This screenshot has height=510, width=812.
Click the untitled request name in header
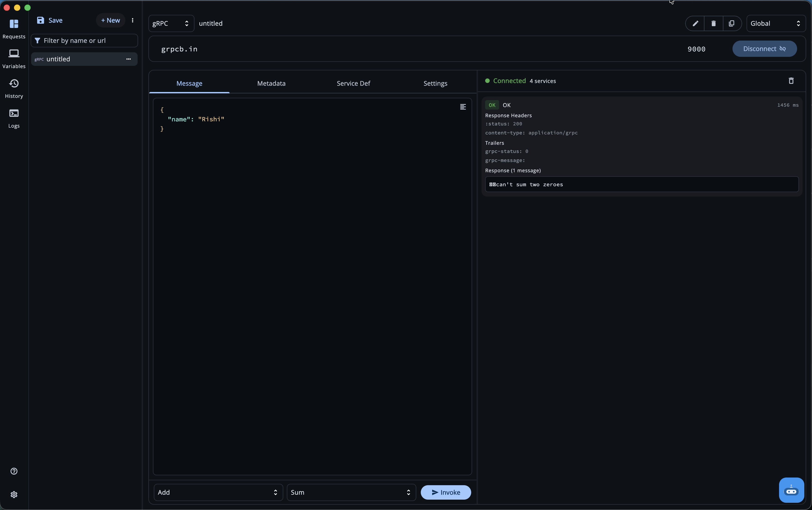(x=211, y=23)
